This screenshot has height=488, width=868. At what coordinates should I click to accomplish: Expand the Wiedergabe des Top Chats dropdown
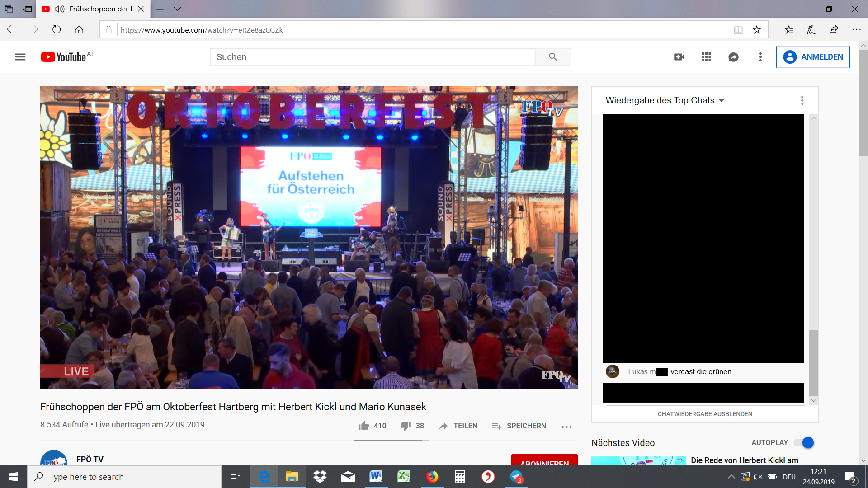722,100
